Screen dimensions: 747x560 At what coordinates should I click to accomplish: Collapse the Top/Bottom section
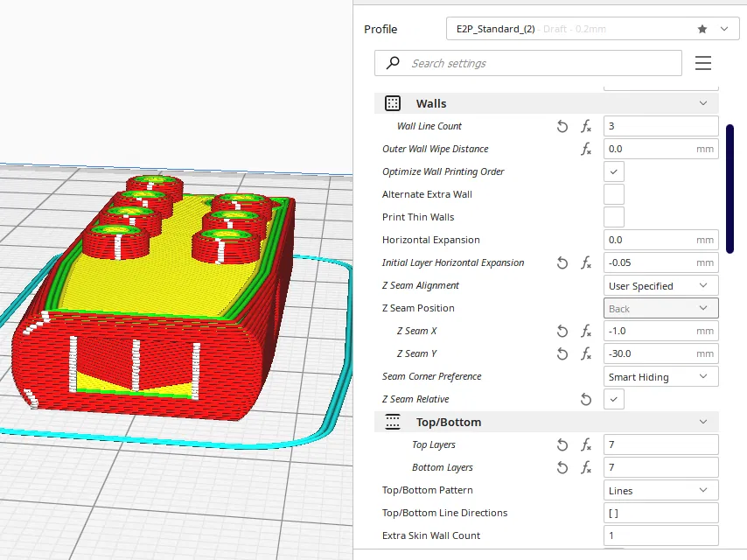pos(703,422)
